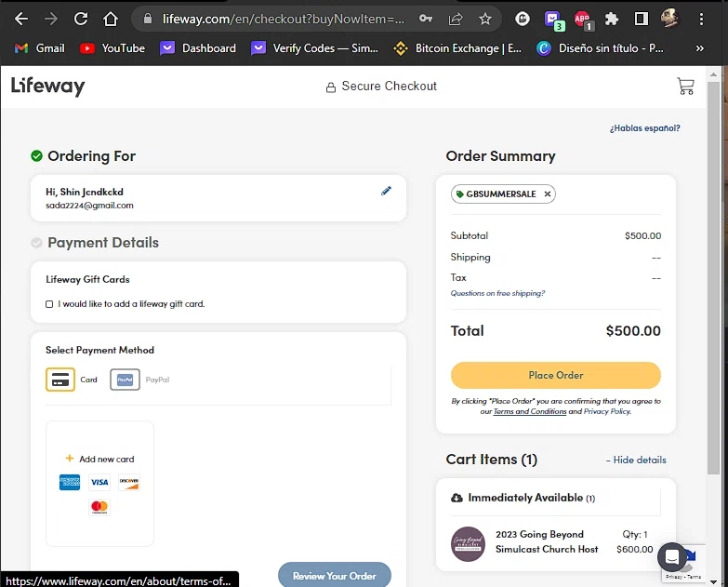
Task: Open the Extensions puzzle menu
Action: [x=612, y=19]
